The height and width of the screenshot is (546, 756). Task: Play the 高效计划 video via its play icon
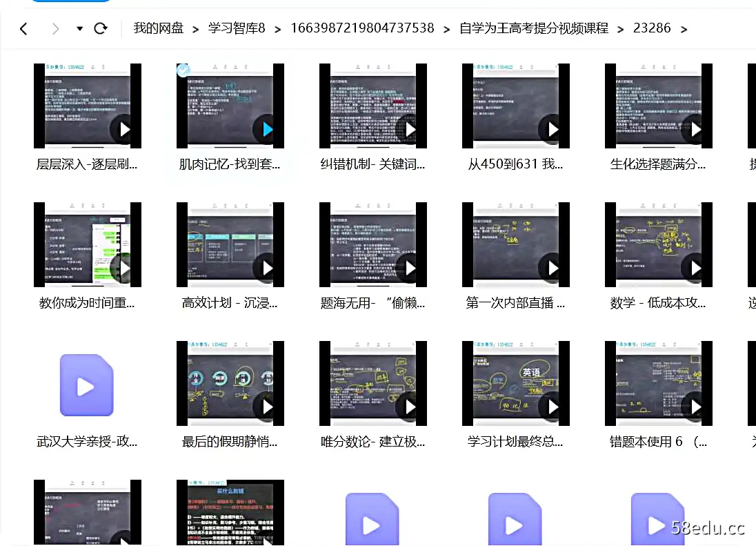click(267, 268)
